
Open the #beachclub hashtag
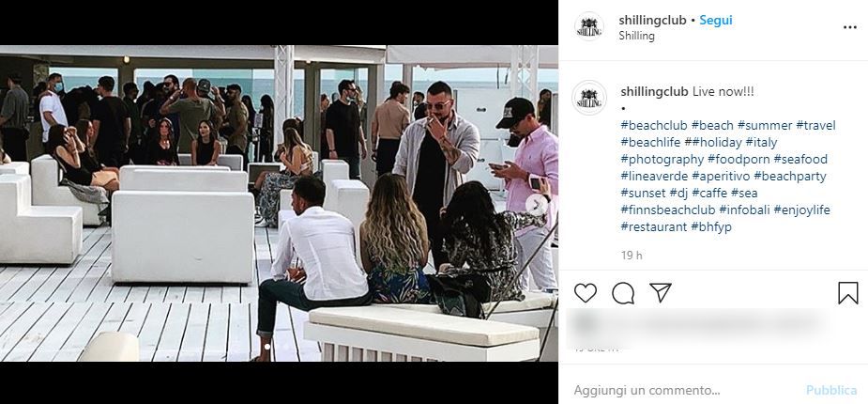point(654,125)
